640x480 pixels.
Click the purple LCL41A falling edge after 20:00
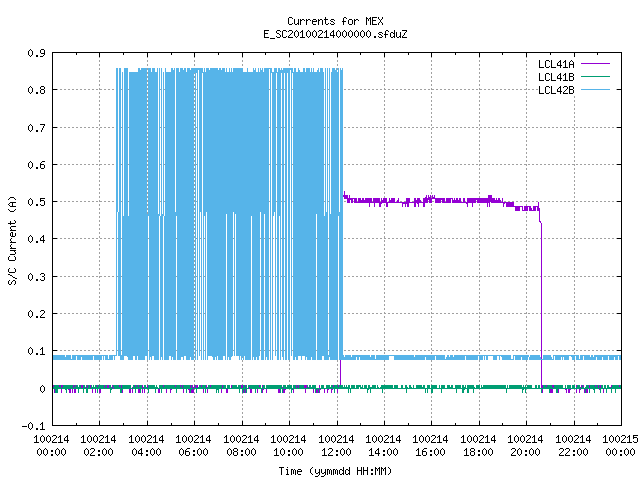(541, 304)
